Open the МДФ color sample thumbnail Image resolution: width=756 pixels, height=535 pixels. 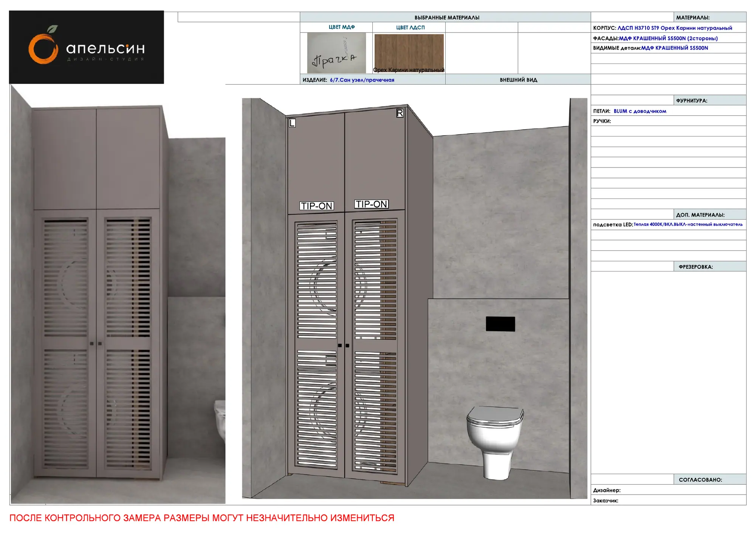click(336, 53)
